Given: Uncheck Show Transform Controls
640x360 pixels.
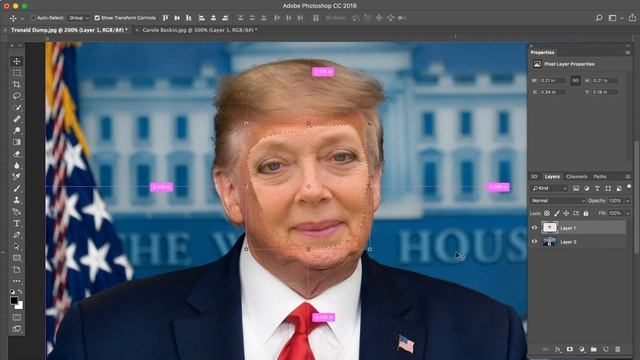Looking at the screenshot, I should point(97,18).
